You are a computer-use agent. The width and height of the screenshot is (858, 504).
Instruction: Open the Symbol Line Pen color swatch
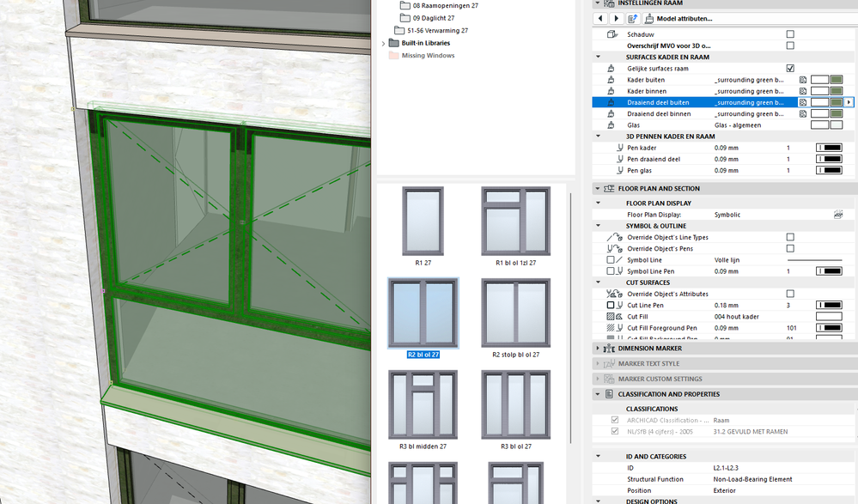coord(829,271)
